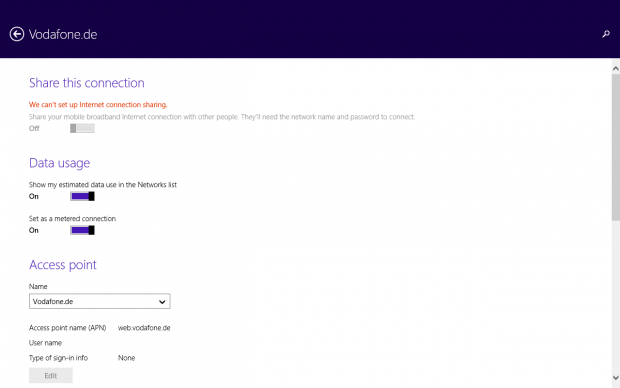Go back using the arrow icon
Screen dimensions: 620x388
[17, 34]
